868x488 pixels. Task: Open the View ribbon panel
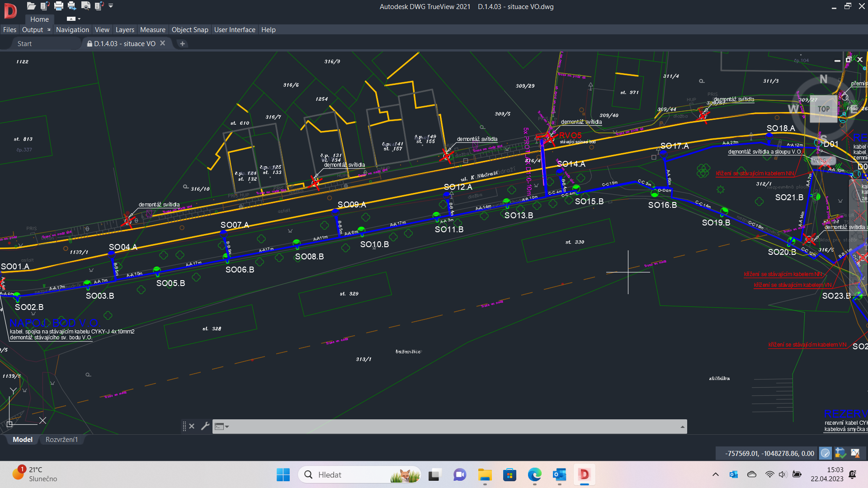(102, 29)
